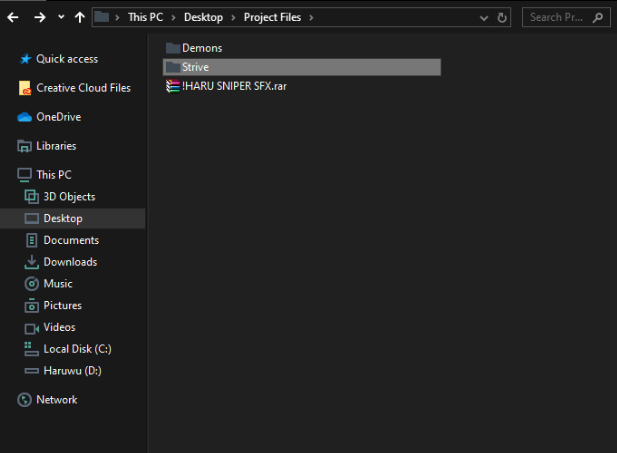This screenshot has width=617, height=453.
Task: Refresh the Project Files folder
Action: point(503,17)
